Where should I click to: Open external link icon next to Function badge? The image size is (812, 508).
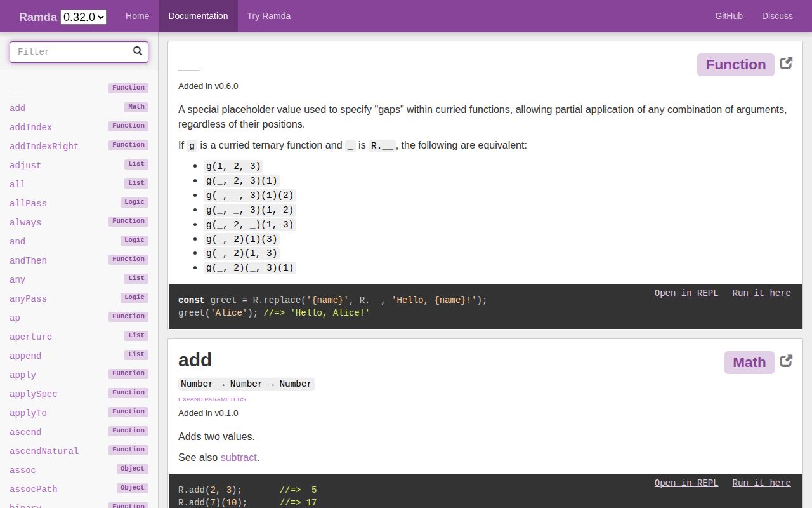pos(786,63)
